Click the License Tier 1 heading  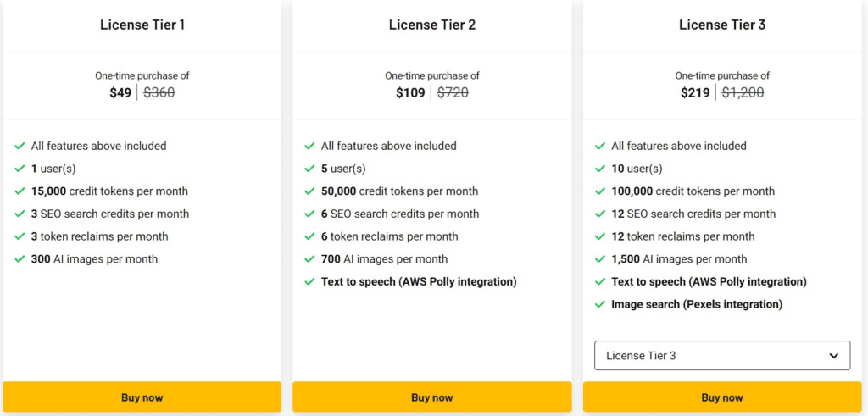coord(142,25)
